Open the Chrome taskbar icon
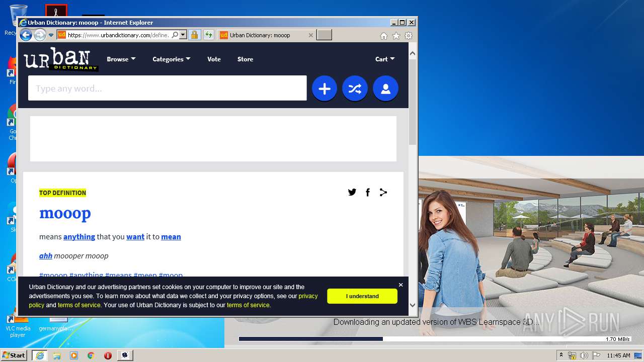This screenshot has width=644, height=362. click(x=91, y=355)
